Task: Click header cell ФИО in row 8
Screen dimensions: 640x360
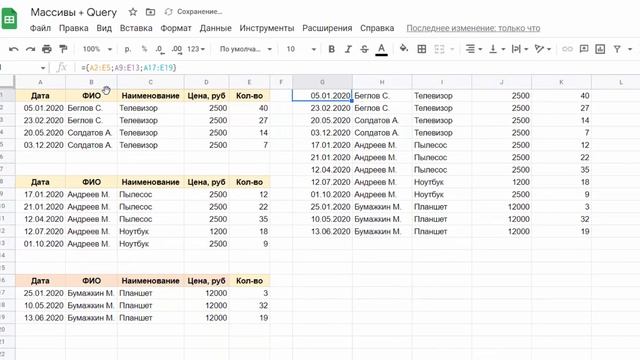Action: [x=91, y=182]
